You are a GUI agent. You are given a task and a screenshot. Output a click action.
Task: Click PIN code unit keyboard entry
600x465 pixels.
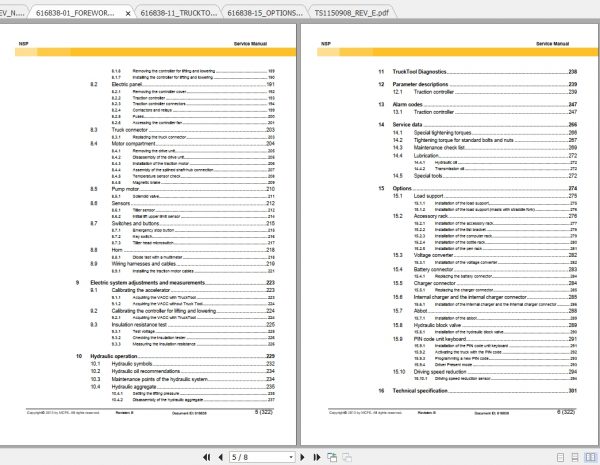click(484, 339)
